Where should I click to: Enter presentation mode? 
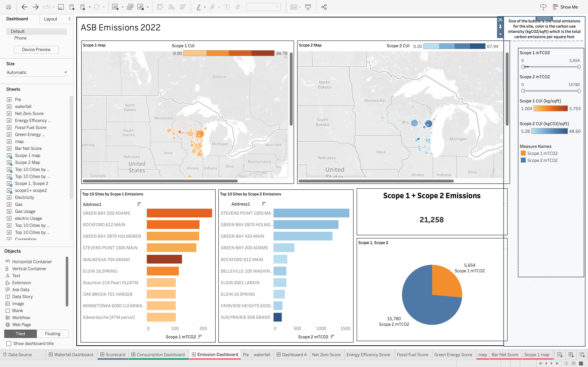(x=308, y=7)
